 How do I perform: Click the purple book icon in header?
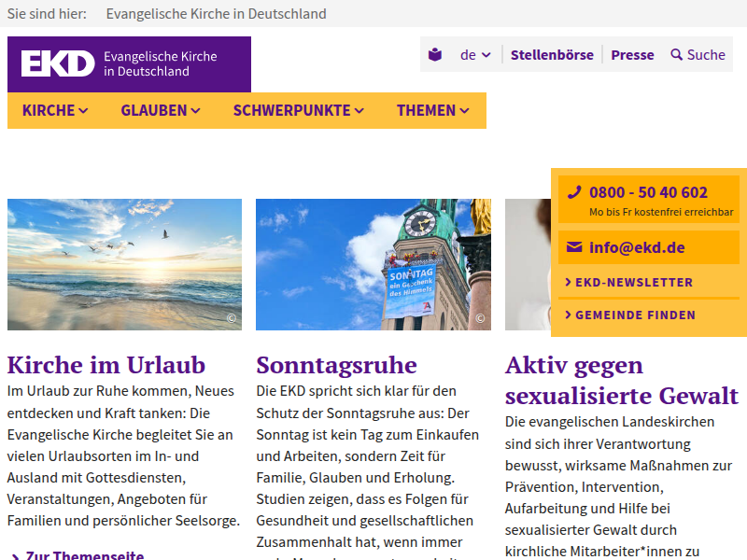coord(435,55)
